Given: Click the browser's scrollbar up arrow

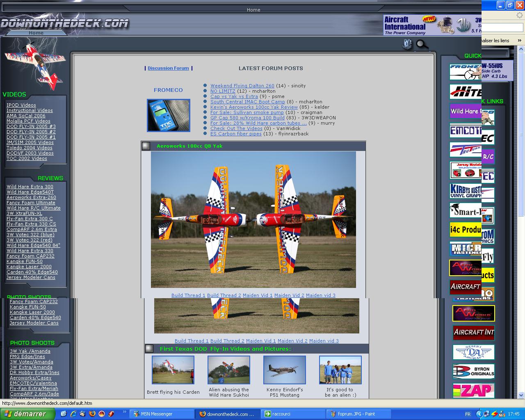Looking at the screenshot, I should pyautogui.click(x=521, y=49).
